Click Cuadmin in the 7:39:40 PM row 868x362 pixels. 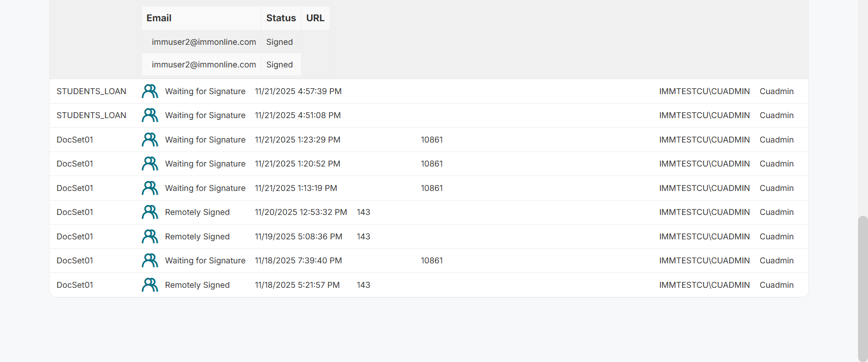point(776,261)
